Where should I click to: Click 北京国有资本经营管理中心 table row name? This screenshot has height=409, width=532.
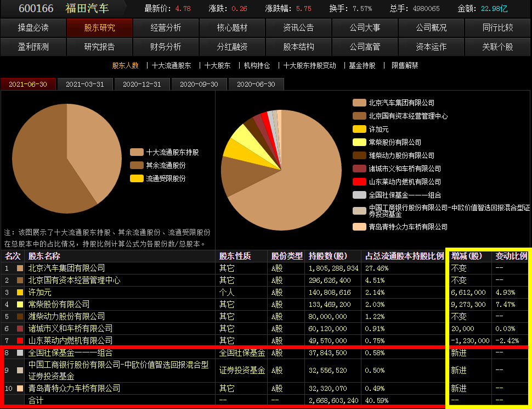click(74, 280)
